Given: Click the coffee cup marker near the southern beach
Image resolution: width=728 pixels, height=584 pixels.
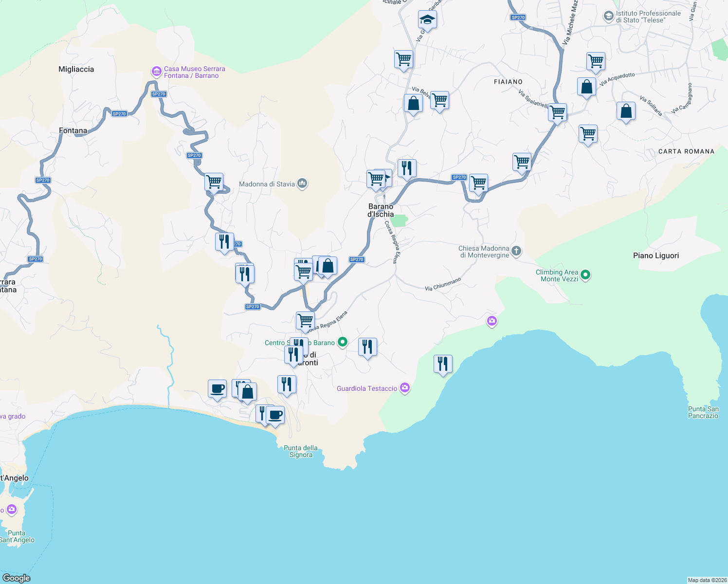Looking at the screenshot, I should coord(276,414).
